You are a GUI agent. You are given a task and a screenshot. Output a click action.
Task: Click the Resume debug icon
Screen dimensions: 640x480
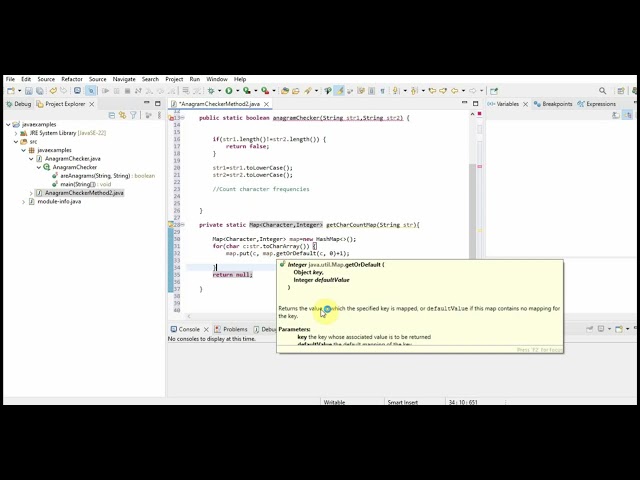(106, 91)
